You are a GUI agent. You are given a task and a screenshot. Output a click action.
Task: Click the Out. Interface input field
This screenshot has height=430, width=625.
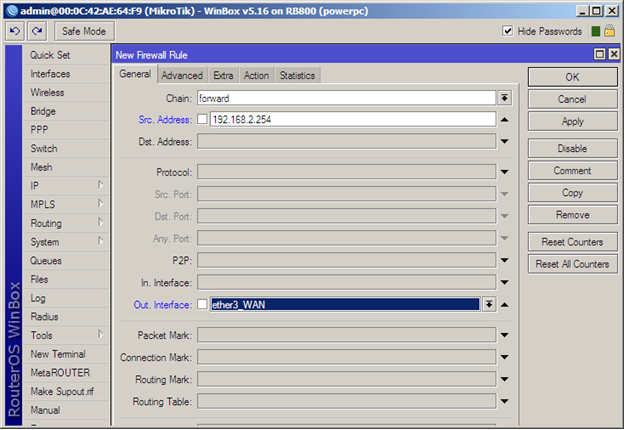coord(345,304)
